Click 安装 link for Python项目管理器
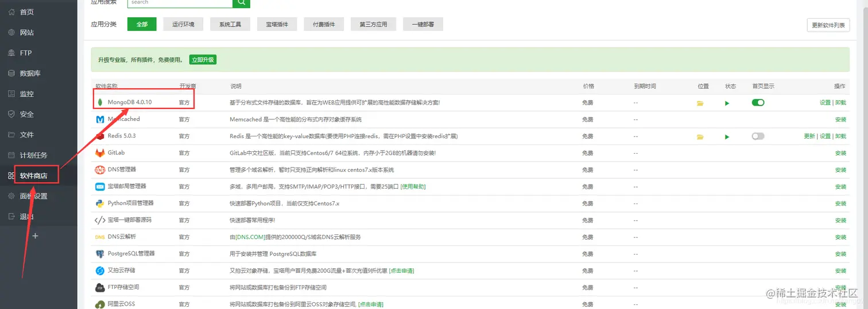Image resolution: width=868 pixels, height=309 pixels. pyautogui.click(x=840, y=204)
